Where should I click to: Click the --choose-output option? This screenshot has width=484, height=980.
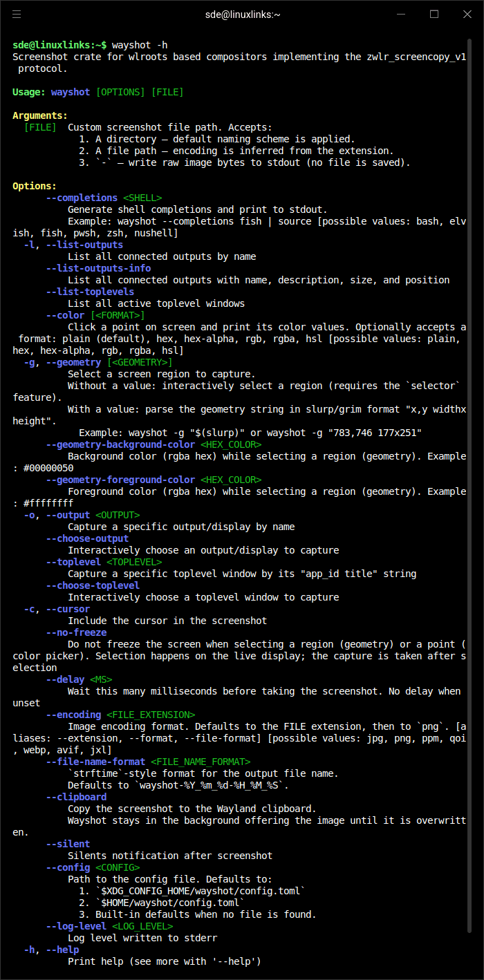coord(87,538)
